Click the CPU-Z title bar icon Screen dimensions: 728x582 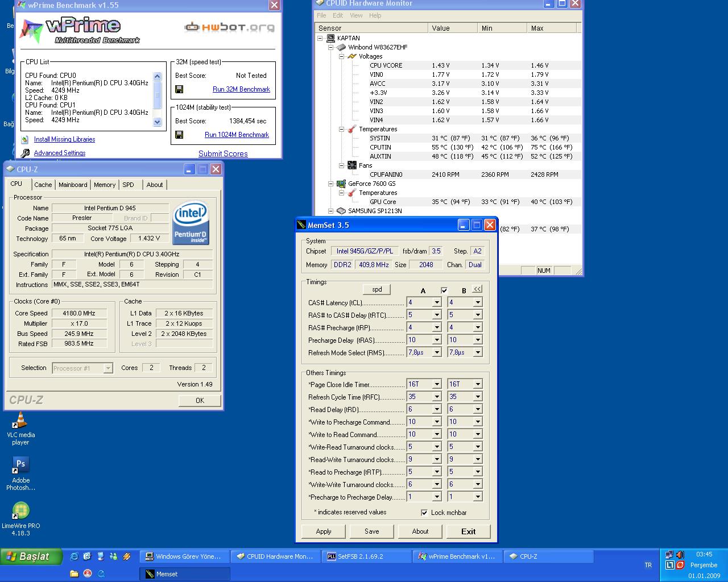point(11,169)
